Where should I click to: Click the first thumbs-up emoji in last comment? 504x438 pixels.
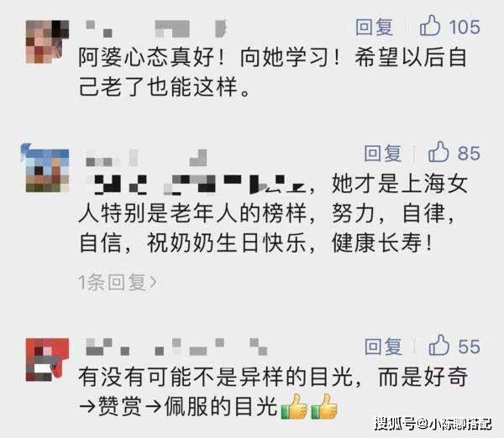click(x=294, y=407)
